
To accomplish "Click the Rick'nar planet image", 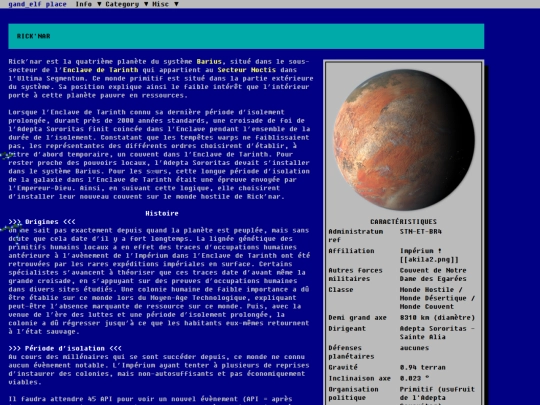I will coord(404,139).
